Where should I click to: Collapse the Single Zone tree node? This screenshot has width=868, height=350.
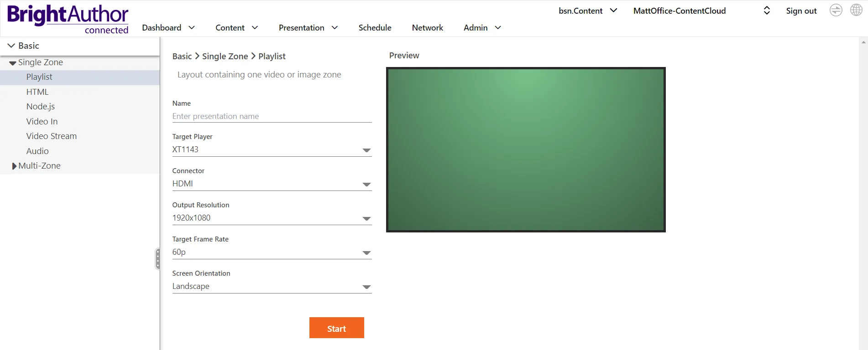pyautogui.click(x=13, y=63)
